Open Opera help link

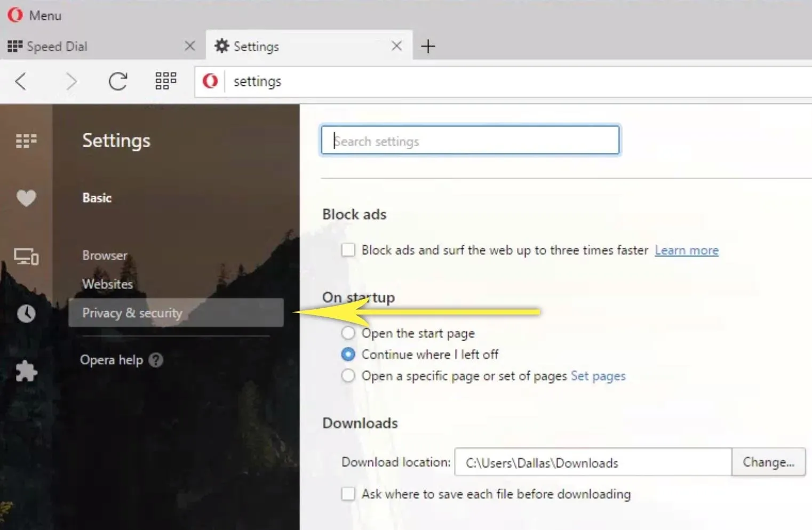pyautogui.click(x=112, y=360)
